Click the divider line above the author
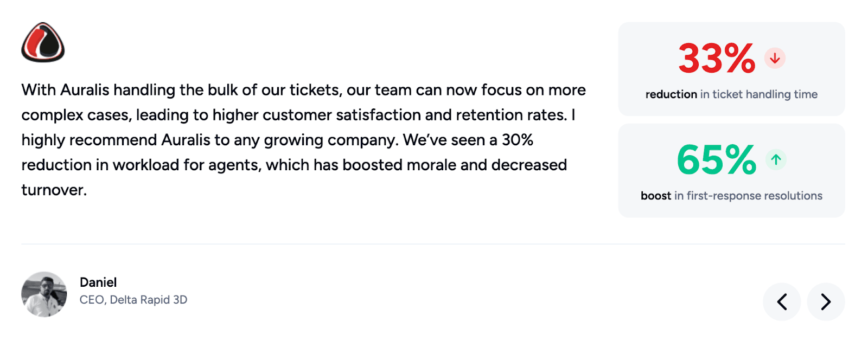Image resolution: width=868 pixels, height=341 pixels. click(x=433, y=244)
